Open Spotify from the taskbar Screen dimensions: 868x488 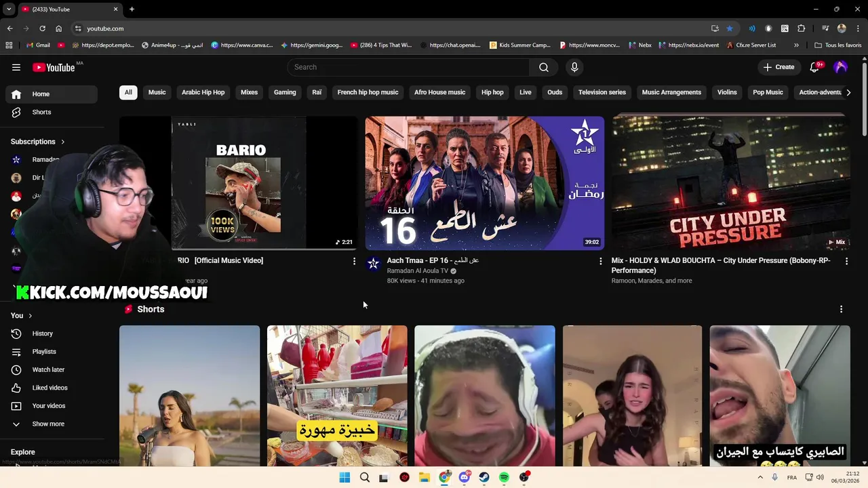pyautogui.click(x=504, y=477)
